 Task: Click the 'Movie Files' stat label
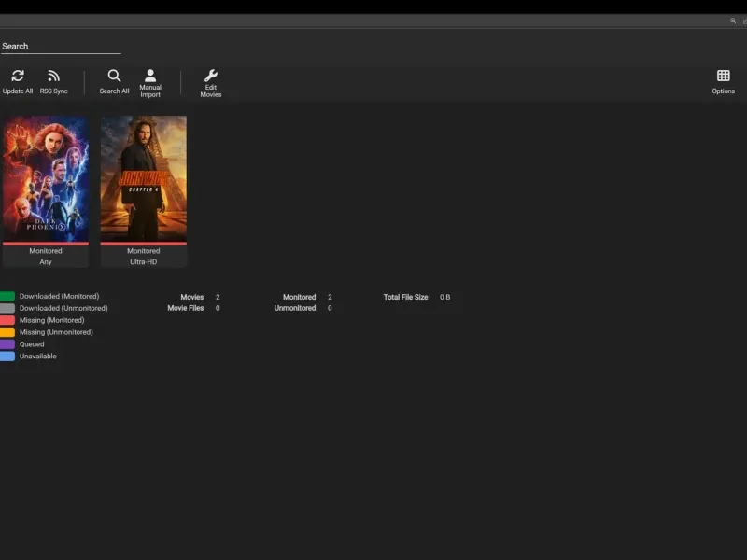pos(185,308)
